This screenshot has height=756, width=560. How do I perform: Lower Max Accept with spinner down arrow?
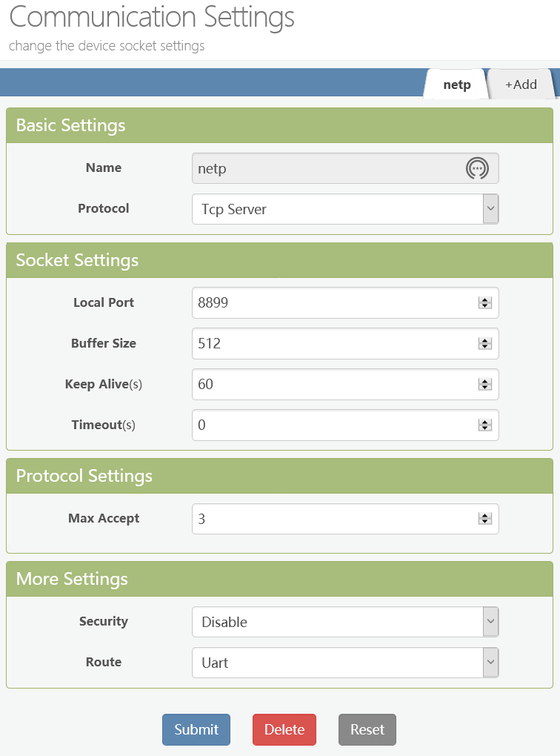pyautogui.click(x=485, y=523)
